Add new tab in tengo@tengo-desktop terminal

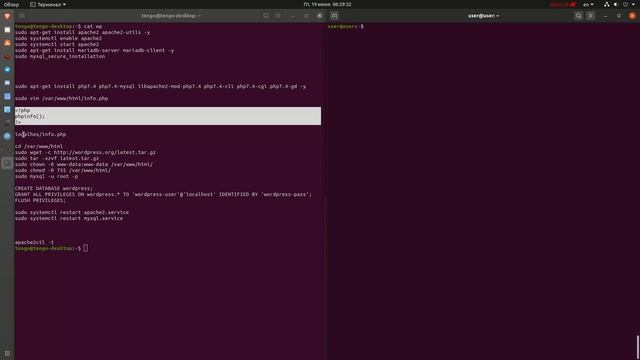22,16
